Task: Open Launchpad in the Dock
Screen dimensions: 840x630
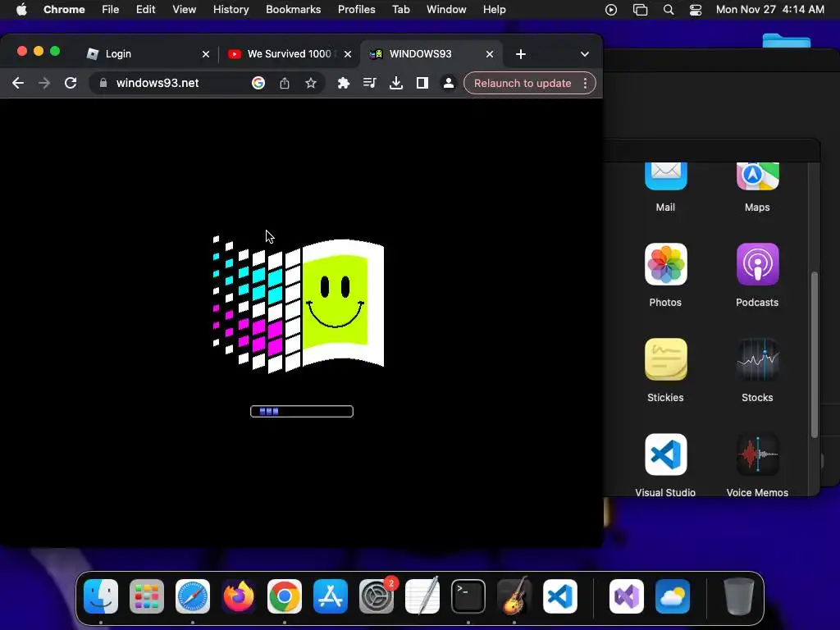Action: (147, 596)
